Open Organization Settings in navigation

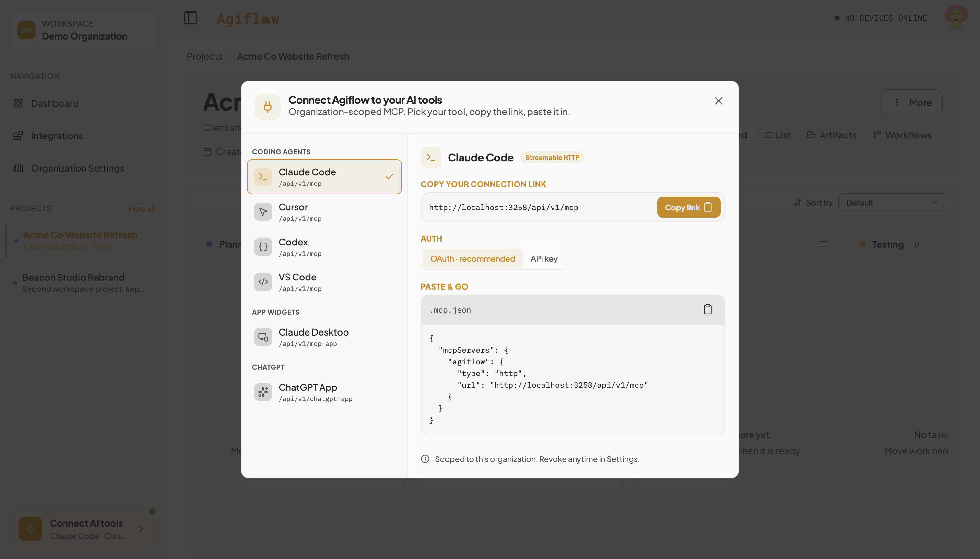83,168
